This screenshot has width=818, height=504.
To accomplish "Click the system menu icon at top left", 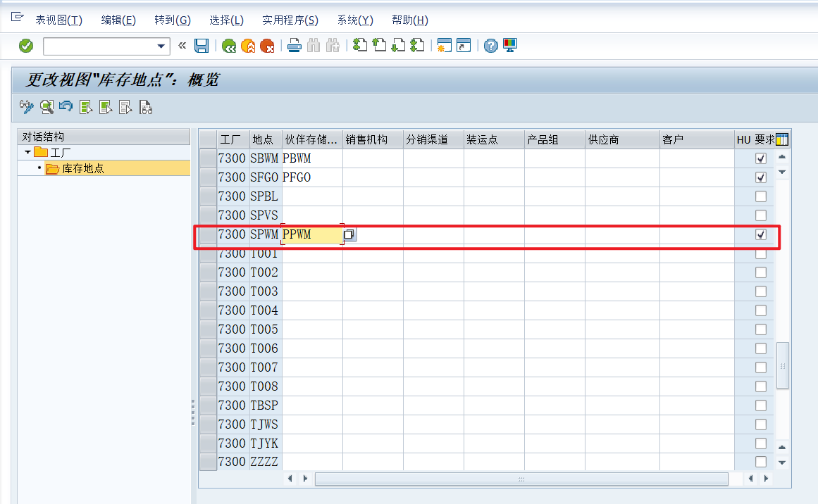I will tap(17, 17).
